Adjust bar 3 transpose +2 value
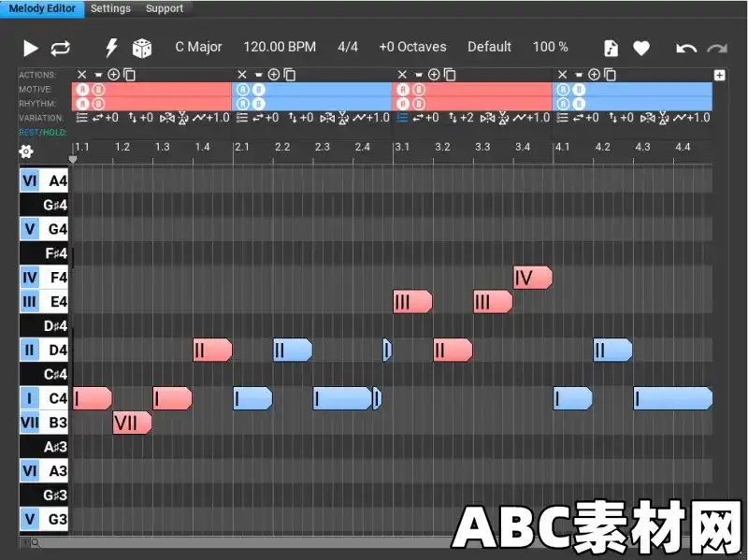The width and height of the screenshot is (748, 560). (x=460, y=118)
